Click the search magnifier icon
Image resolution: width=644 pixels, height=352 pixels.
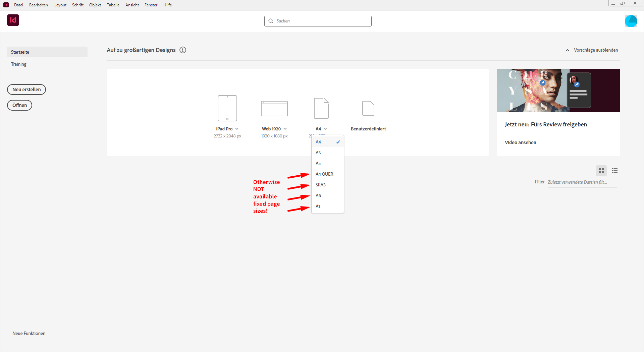[x=271, y=21]
